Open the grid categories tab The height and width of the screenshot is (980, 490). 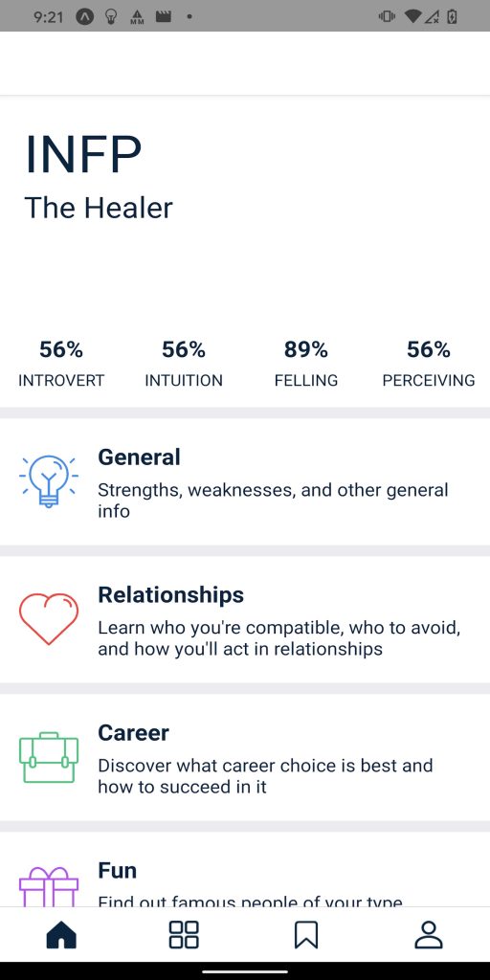(184, 935)
